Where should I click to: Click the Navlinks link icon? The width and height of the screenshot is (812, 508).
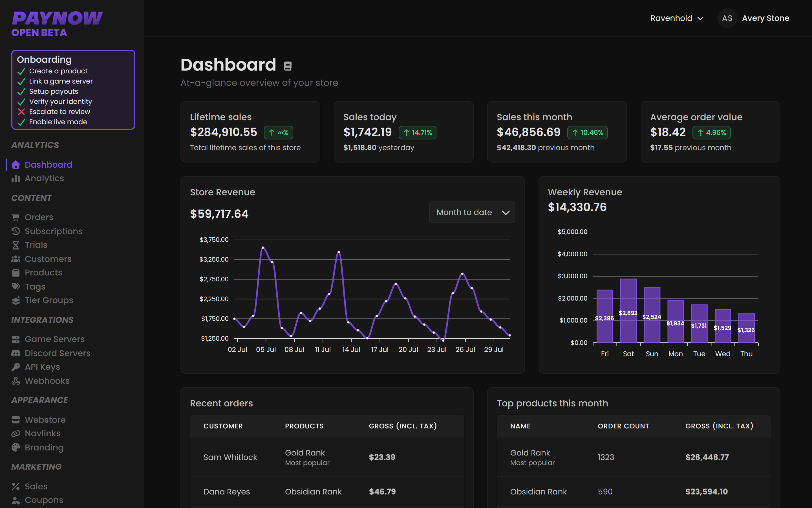click(16, 433)
